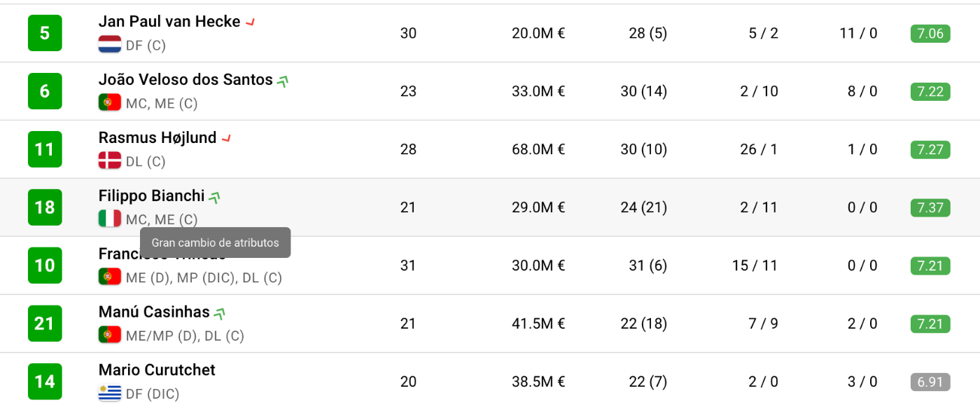Image resolution: width=980 pixels, height=410 pixels.
Task: Select the row with 68.0M € value
Action: 490,149
